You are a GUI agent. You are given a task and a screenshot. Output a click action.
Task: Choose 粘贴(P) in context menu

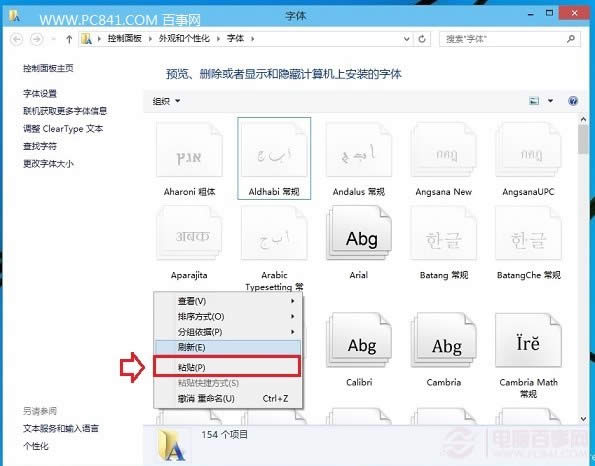tap(228, 367)
